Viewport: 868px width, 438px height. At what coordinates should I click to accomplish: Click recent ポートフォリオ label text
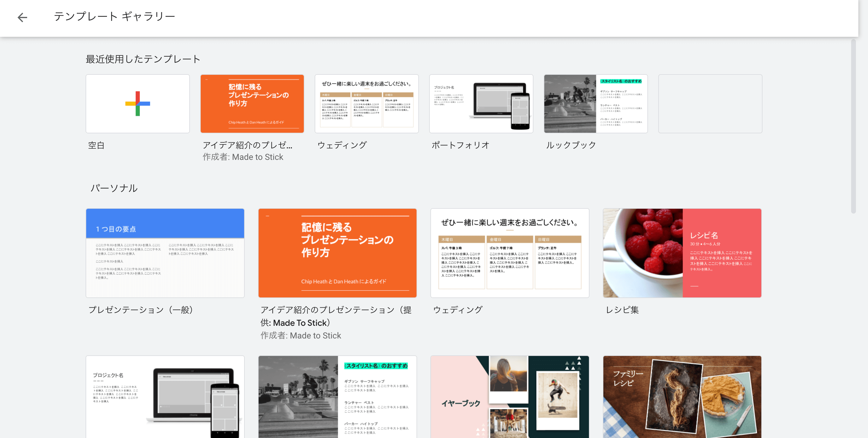point(460,145)
